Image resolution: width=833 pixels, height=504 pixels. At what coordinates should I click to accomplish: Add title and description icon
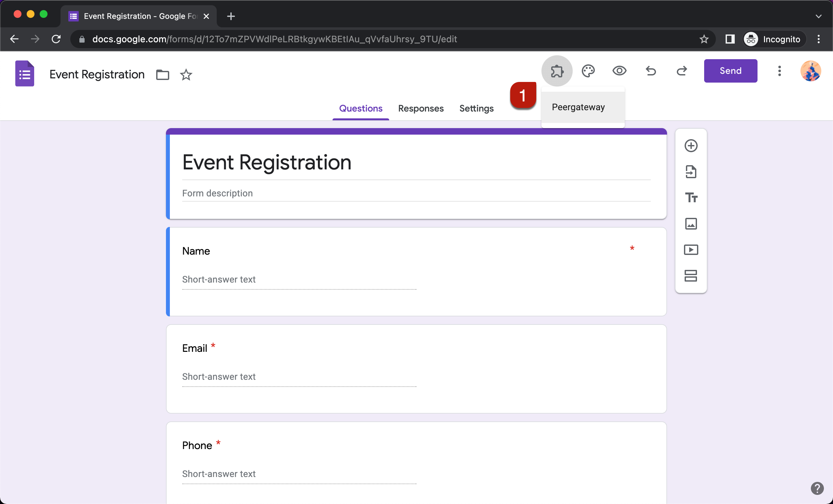pyautogui.click(x=691, y=198)
